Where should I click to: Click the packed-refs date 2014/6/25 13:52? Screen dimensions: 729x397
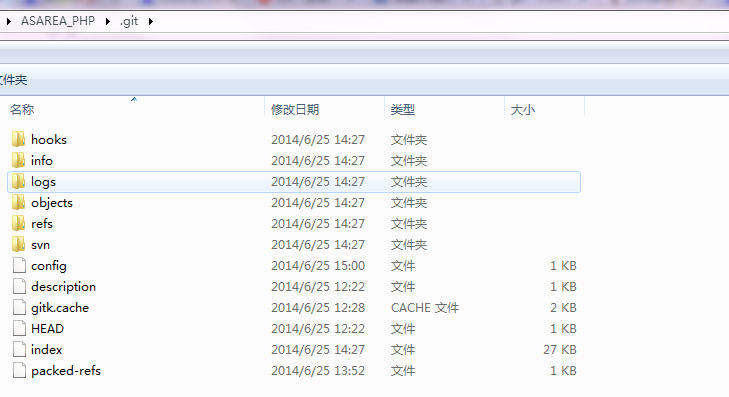point(318,371)
